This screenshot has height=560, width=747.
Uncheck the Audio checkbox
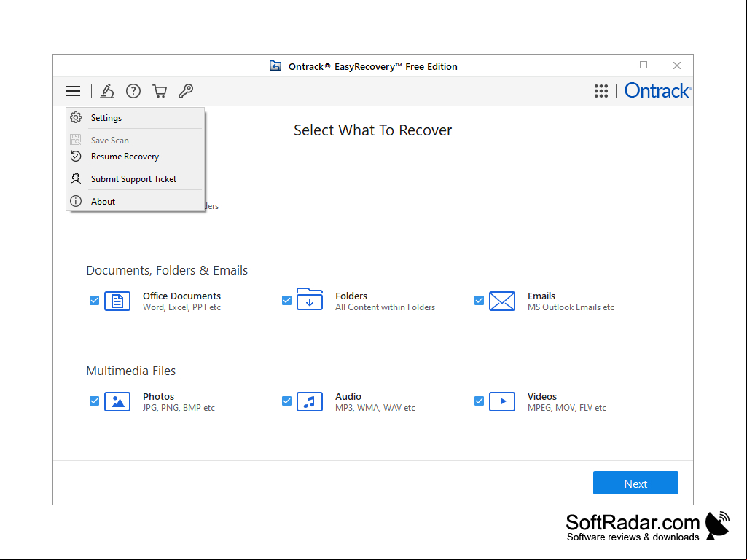point(287,401)
